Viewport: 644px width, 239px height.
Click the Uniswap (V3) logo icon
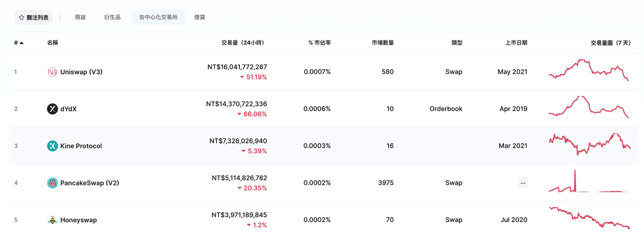(52, 72)
